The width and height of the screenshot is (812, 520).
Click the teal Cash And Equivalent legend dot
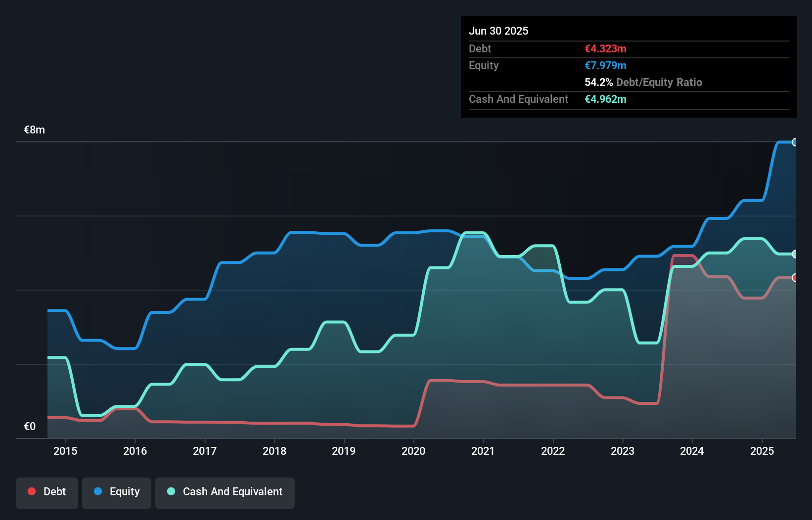coord(171,491)
